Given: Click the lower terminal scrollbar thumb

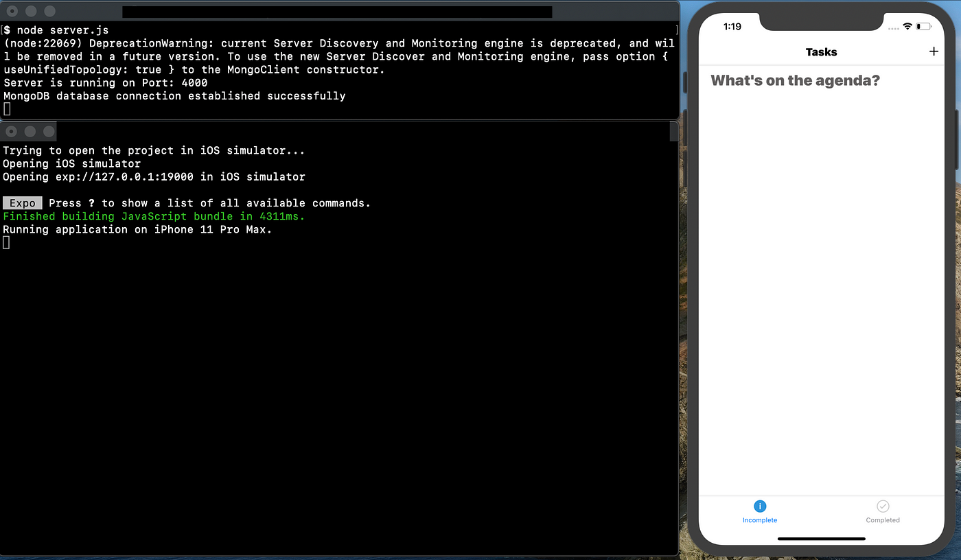Looking at the screenshot, I should tap(673, 132).
